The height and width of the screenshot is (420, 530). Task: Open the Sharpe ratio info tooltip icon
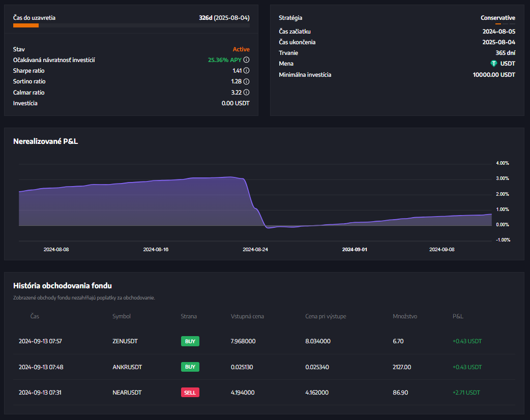point(246,71)
